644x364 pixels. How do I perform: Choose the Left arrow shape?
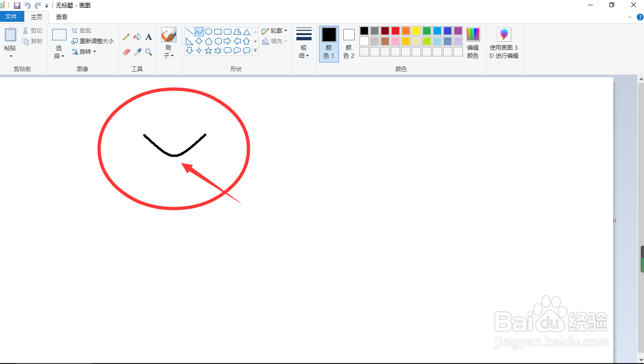click(237, 41)
